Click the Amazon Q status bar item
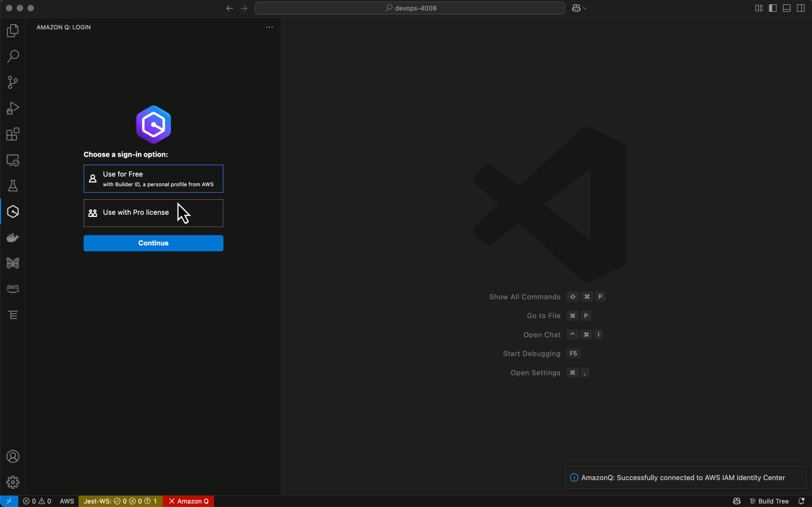 189,501
